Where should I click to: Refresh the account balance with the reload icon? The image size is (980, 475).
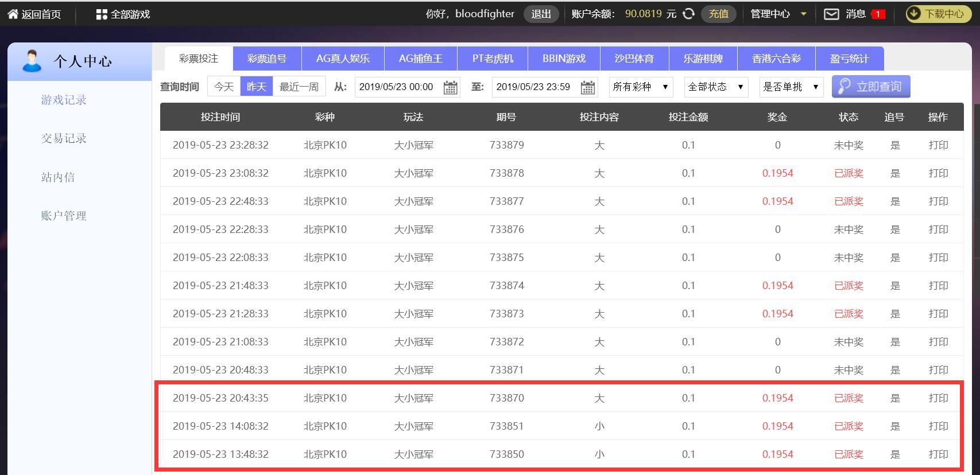tap(688, 14)
